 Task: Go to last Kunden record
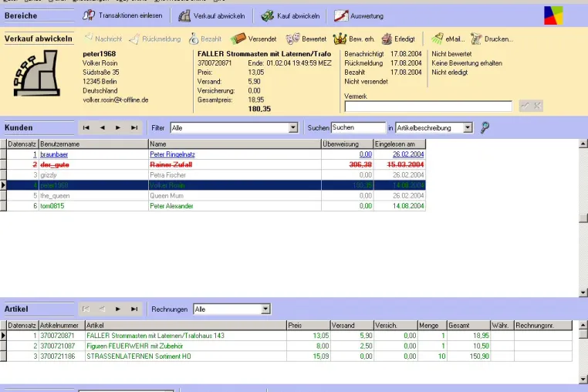[x=133, y=127]
